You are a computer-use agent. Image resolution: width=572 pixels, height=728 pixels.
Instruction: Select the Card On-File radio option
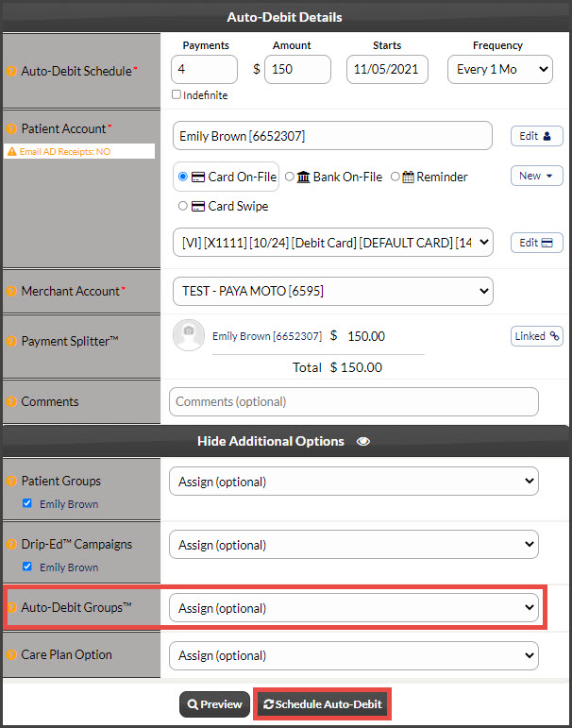[183, 177]
